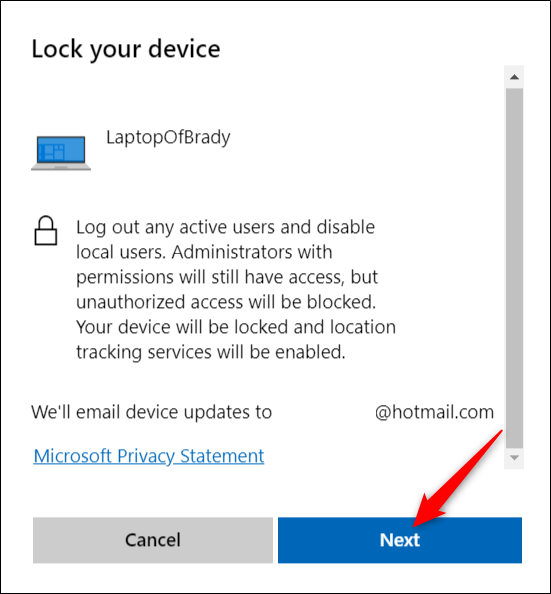Dismiss the dialog with Cancel
Image resolution: width=551 pixels, height=594 pixels.
[x=153, y=540]
